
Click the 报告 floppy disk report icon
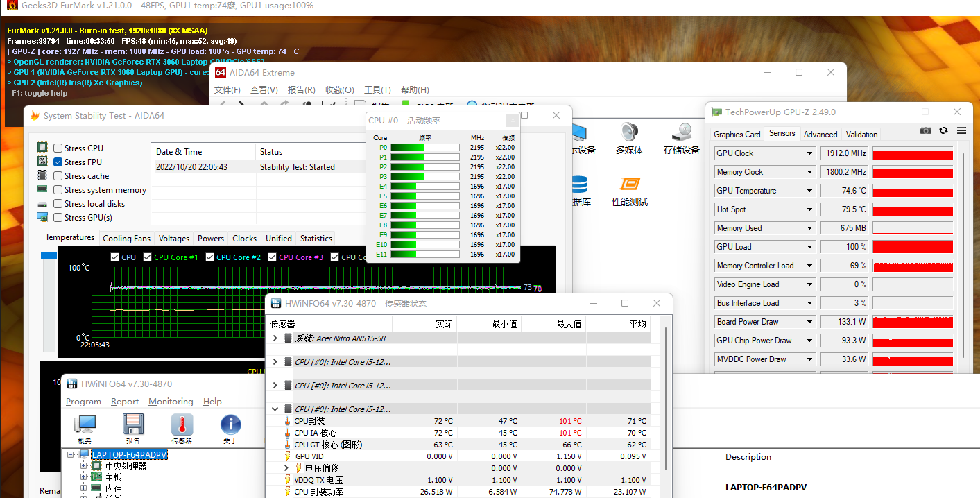click(x=133, y=425)
